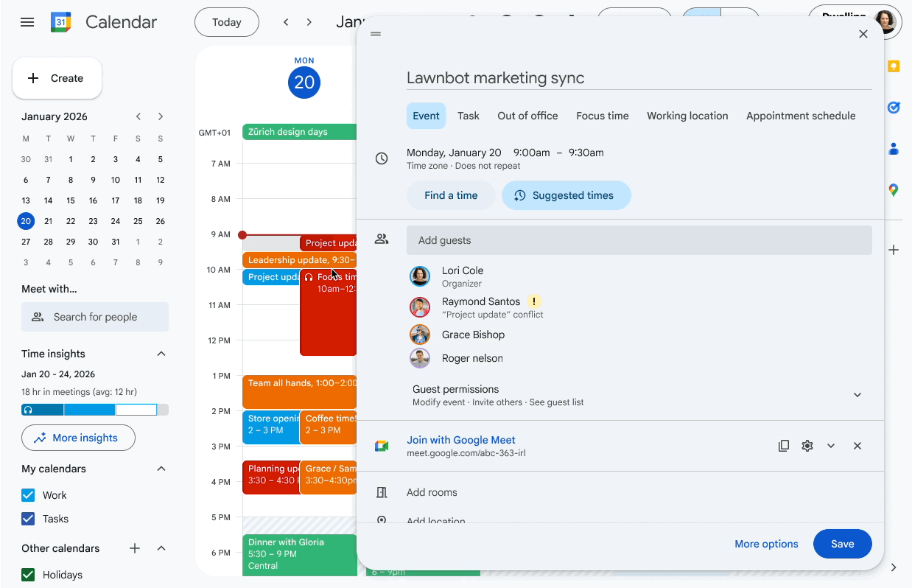Add other calendars with the plus icon
Screen dimensions: 912x588
point(135,548)
